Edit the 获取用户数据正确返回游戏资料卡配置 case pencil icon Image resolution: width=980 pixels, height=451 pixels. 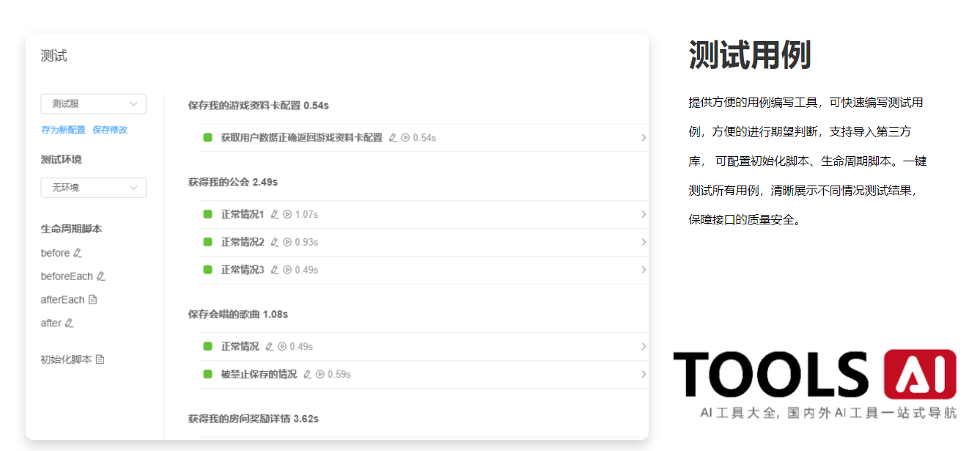point(393,138)
